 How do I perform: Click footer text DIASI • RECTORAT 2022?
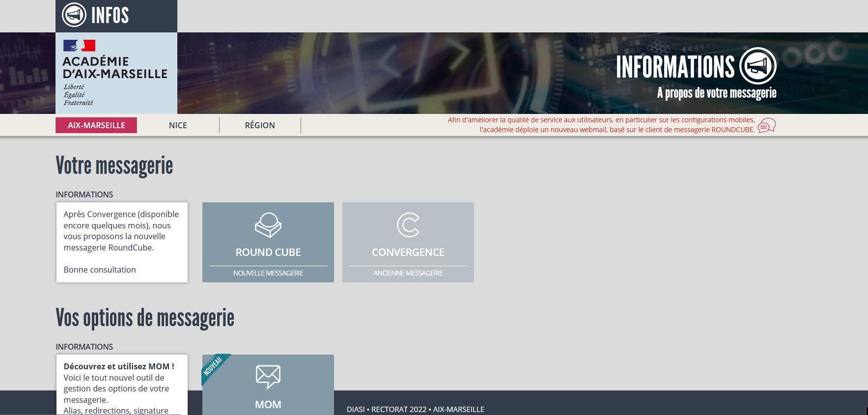(416, 409)
